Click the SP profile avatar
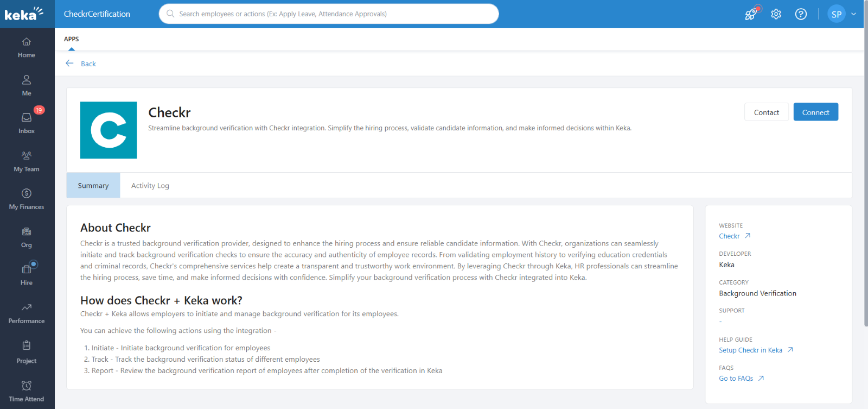Screen dimensions: 868x409 click(x=837, y=14)
